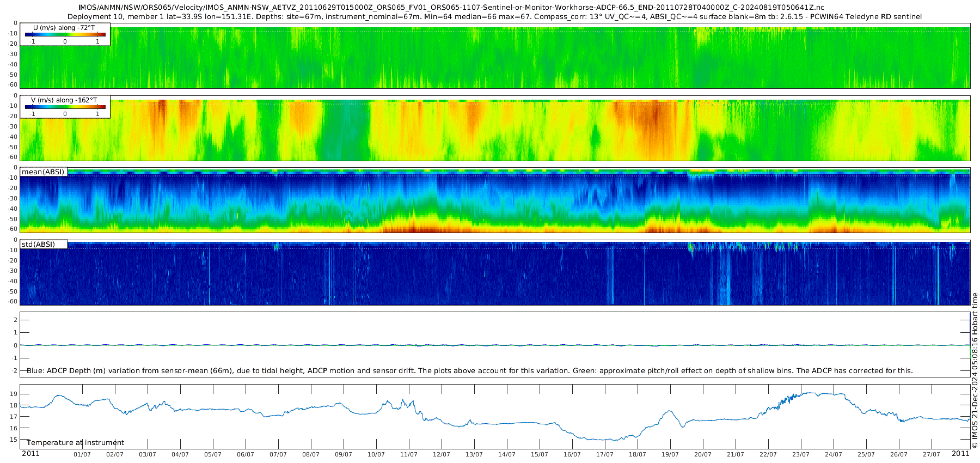The width and height of the screenshot is (980, 463).
Task: Click the ADCP depth variation caption text
Action: [x=469, y=371]
